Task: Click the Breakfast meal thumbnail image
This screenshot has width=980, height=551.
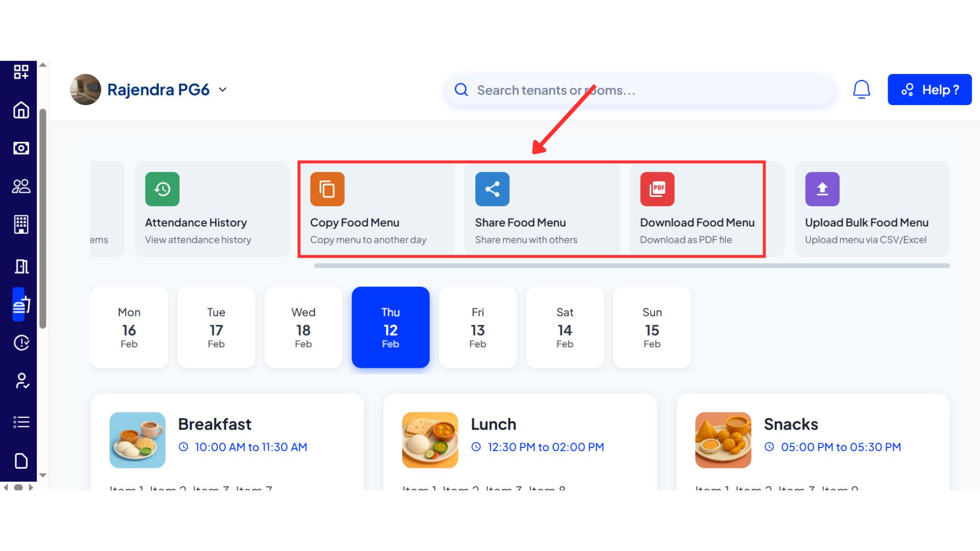Action: [x=137, y=440]
